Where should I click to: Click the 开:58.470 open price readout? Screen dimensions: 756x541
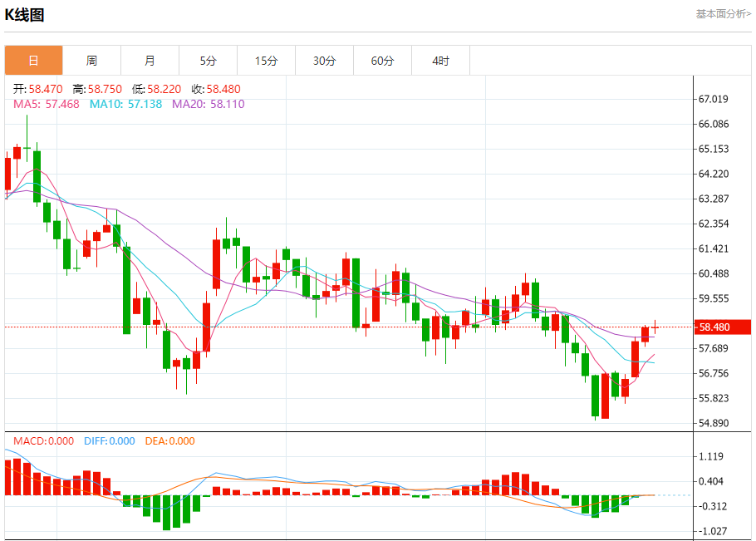tap(37, 89)
